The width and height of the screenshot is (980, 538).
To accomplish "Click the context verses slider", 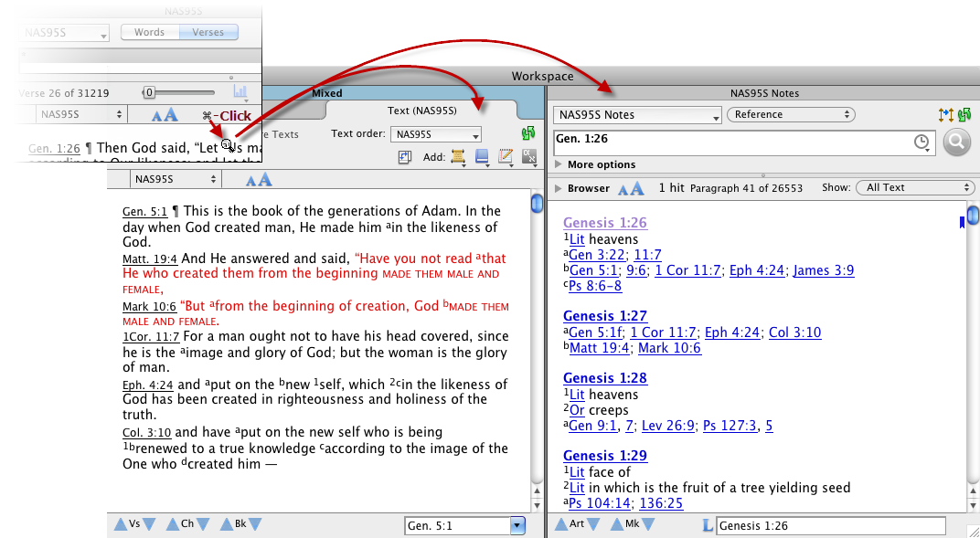I will pos(150,92).
